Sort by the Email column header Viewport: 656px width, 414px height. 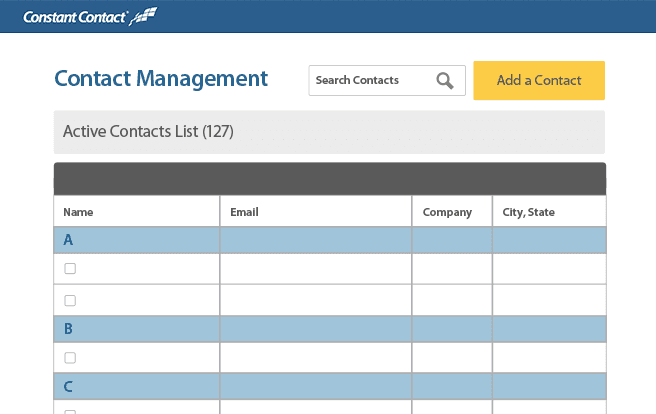245,212
